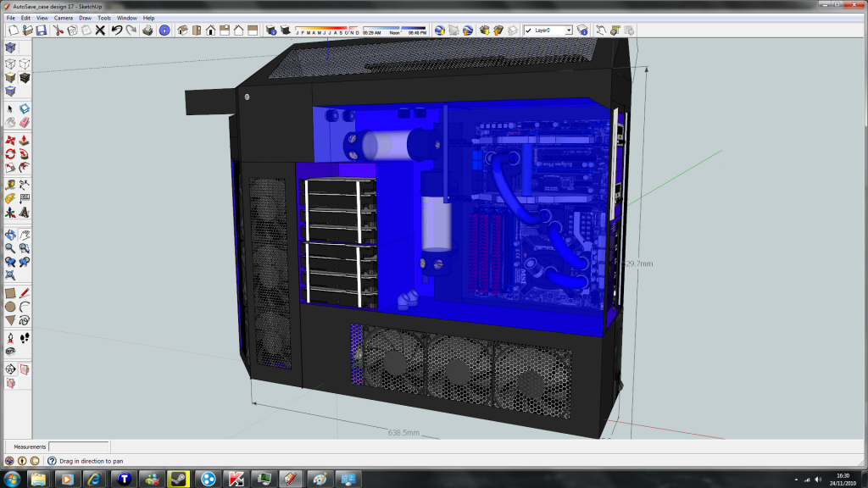Image resolution: width=868 pixels, height=488 pixels.
Task: Click the Save icon in the toolbar
Action: point(41,30)
